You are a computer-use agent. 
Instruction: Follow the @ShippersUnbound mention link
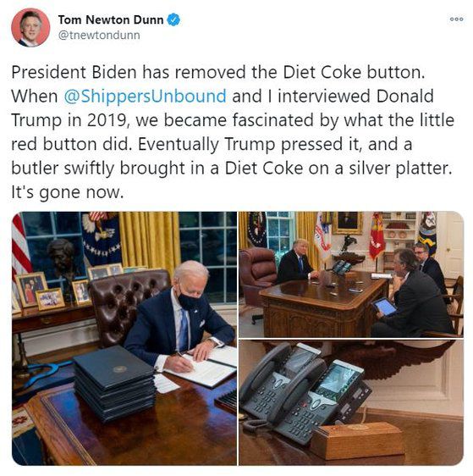coord(146,97)
